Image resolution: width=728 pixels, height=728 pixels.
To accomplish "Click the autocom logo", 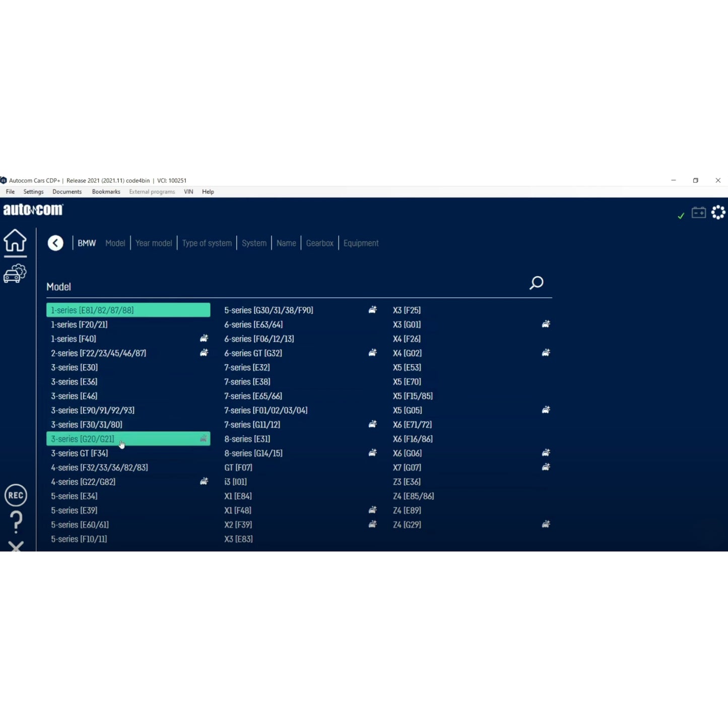I will click(33, 210).
